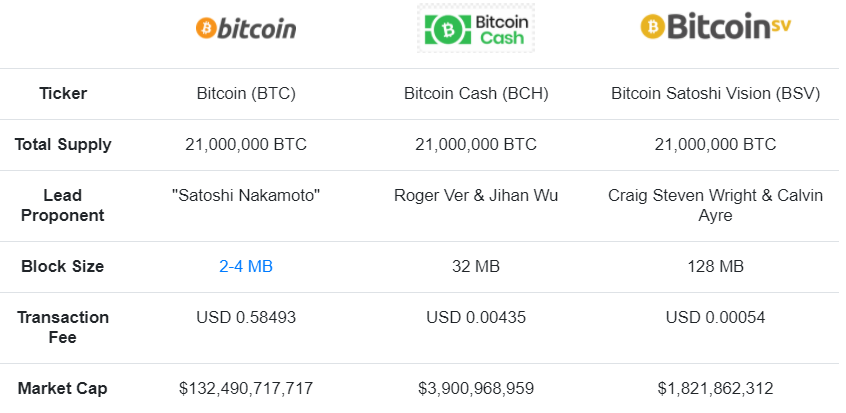Click Craig Steven Wright & Calvin Ayre text
The image size is (846, 413).
[x=715, y=205]
